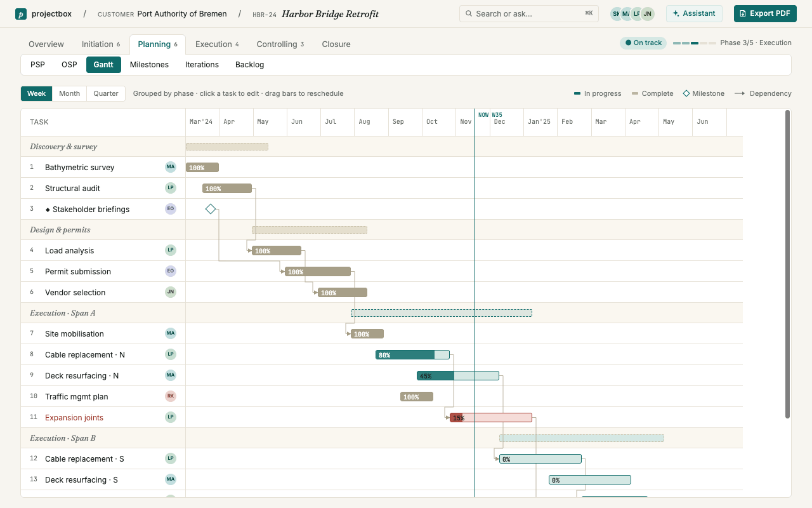Focus the Search or ask field
812x508 pixels.
[529, 13]
